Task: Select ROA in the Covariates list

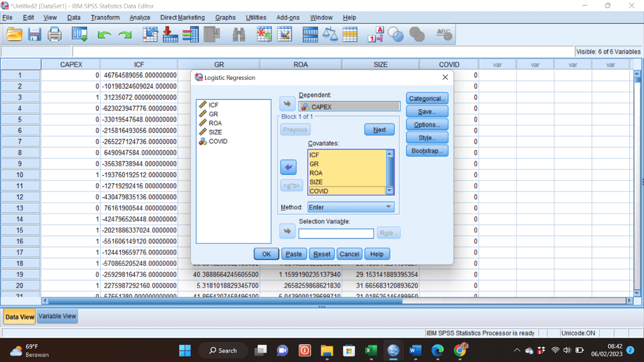Action: 316,173
